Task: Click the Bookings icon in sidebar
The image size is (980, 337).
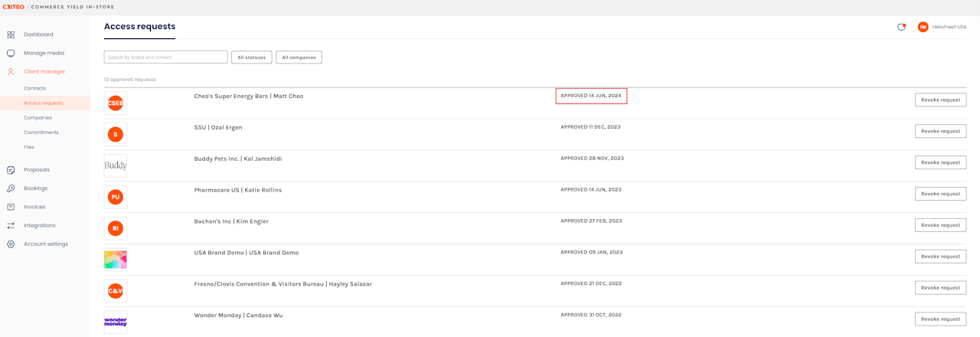Action: pyautogui.click(x=11, y=188)
